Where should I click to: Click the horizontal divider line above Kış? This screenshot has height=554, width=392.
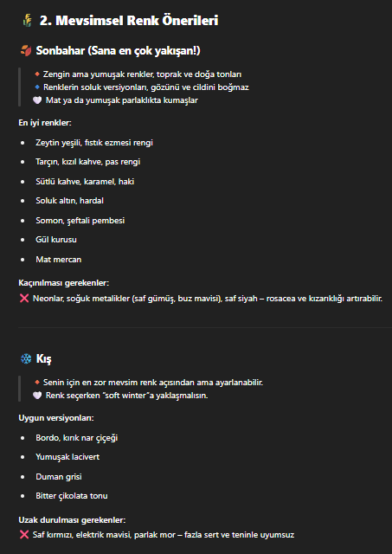pos(205,328)
